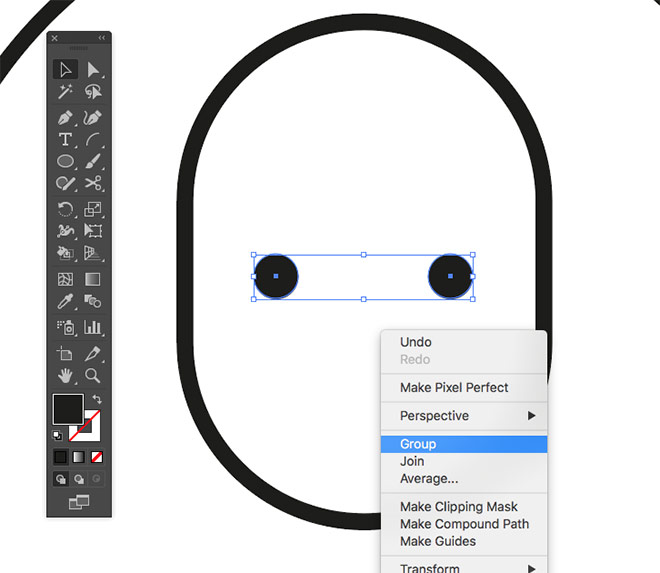Select the Shaper tool
Viewport: 660px width, 573px height.
(65, 184)
